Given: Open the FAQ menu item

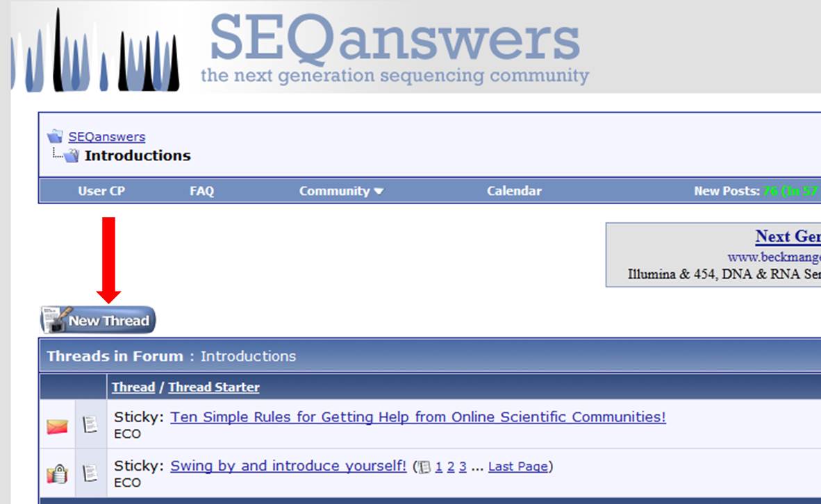Looking at the screenshot, I should click(x=201, y=191).
